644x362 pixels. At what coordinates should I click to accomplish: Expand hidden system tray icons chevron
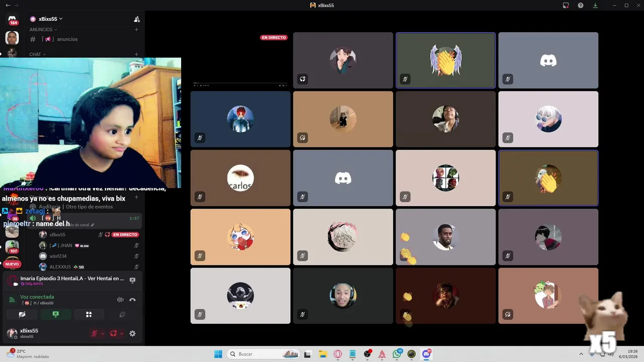[x=581, y=354]
